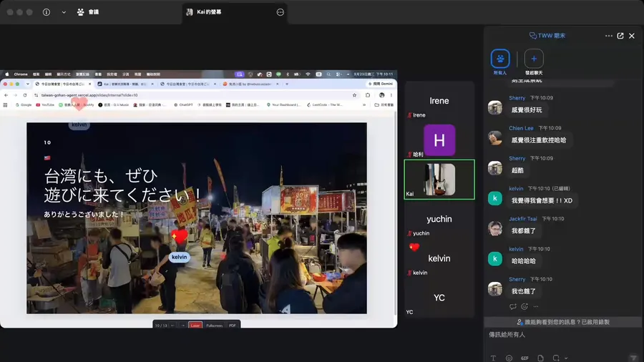Open the 會議 meeting menu
644x362 pixels.
[88, 12]
